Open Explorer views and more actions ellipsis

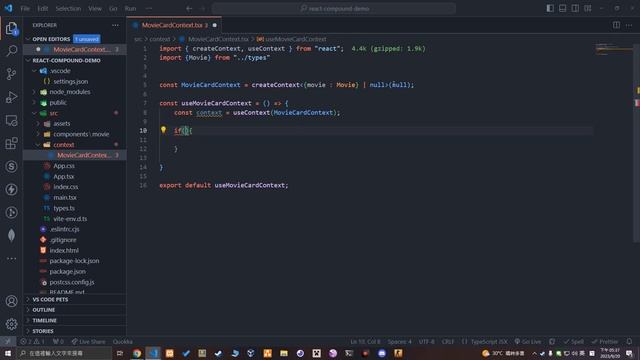pos(116,25)
